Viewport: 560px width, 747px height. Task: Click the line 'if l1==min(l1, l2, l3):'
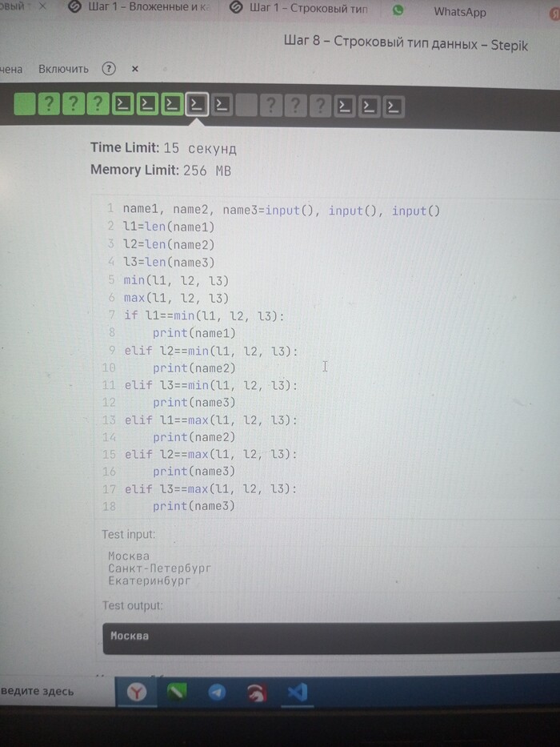tap(204, 315)
